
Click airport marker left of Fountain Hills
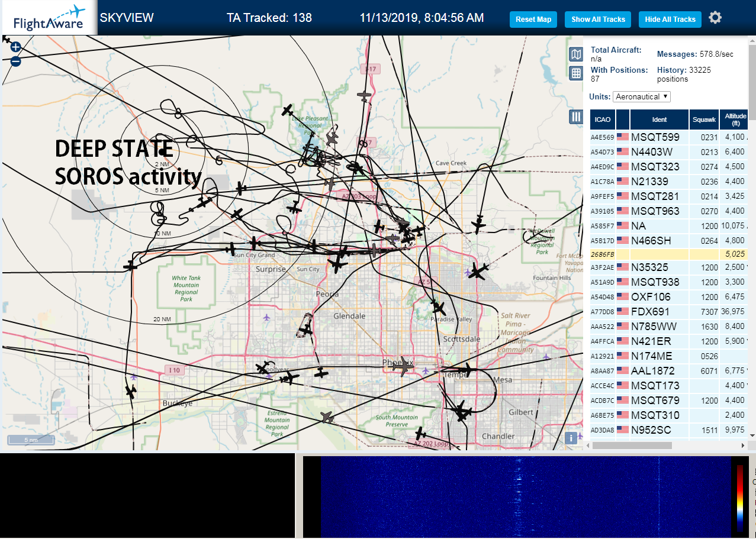[469, 273]
